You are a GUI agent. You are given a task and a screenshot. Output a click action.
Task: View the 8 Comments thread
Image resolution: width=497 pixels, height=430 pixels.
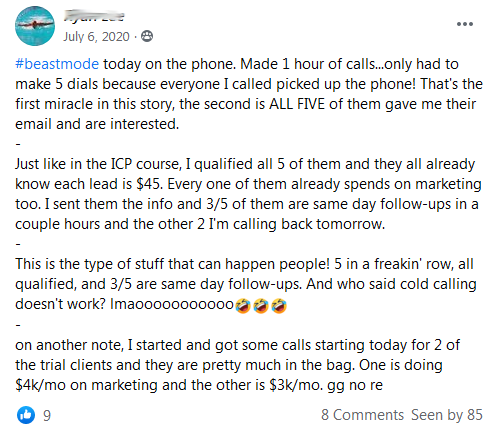click(x=362, y=415)
